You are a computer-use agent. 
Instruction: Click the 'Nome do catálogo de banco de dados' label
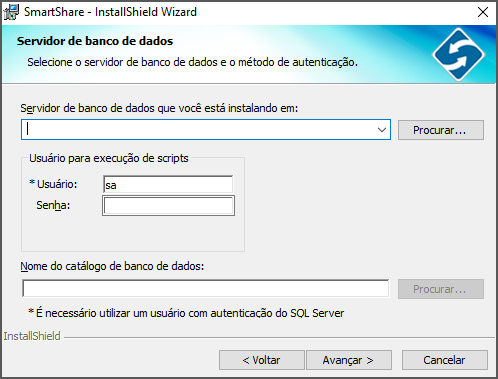pos(112,266)
